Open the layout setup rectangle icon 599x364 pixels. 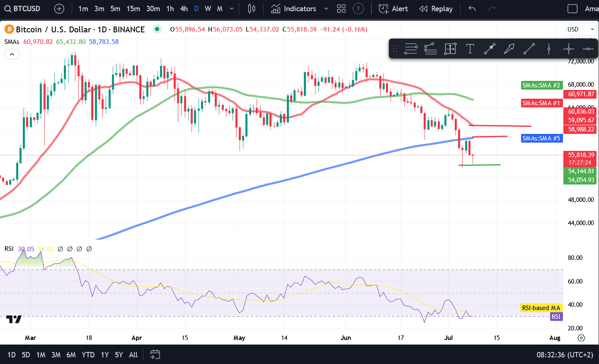tap(572, 9)
